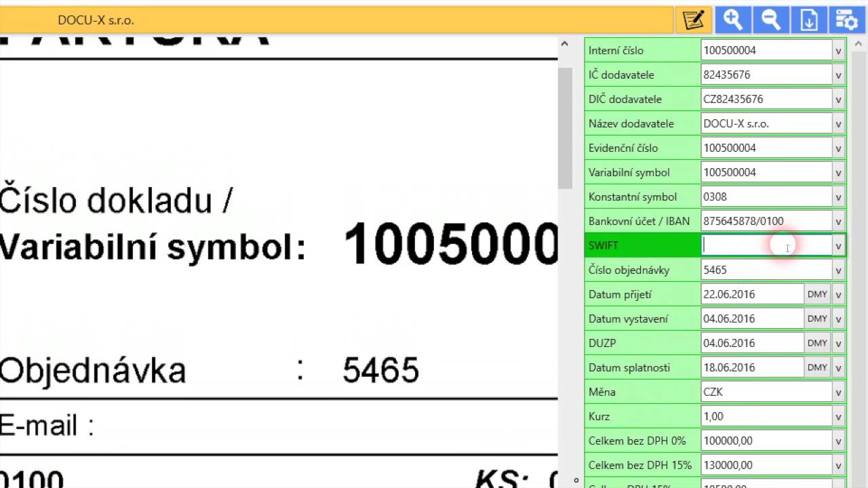Open the settings gear icon
The width and height of the screenshot is (868, 488).
click(847, 20)
